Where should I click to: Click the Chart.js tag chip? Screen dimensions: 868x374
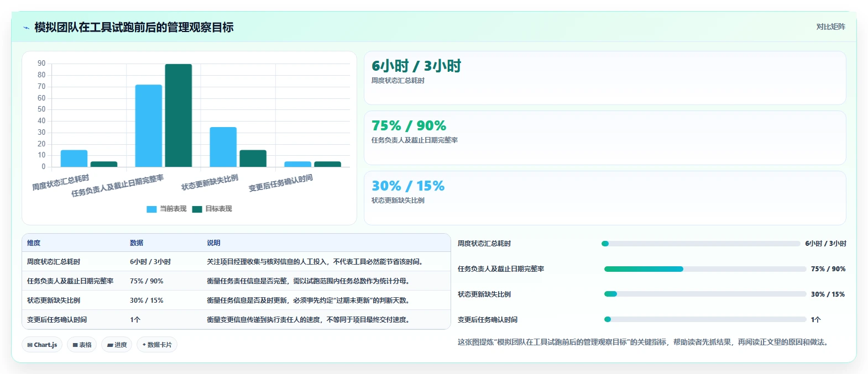tap(43, 345)
